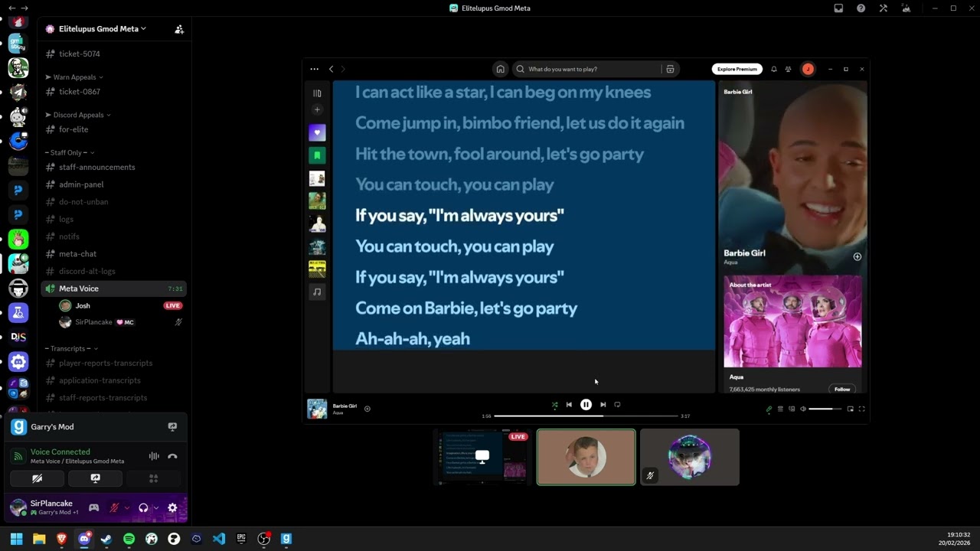Add to playlist via plus beside Barbie Girl title panel
Image resolution: width=980 pixels, height=551 pixels.
click(x=857, y=257)
